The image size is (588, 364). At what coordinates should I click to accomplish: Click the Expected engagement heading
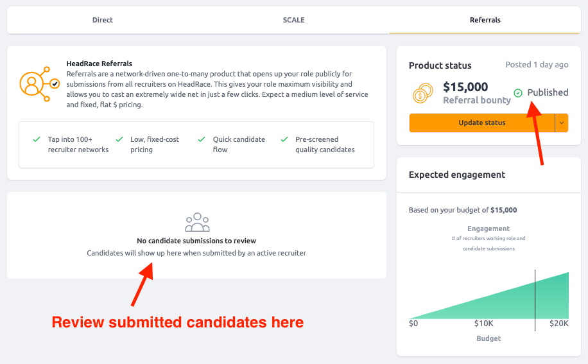click(x=457, y=175)
